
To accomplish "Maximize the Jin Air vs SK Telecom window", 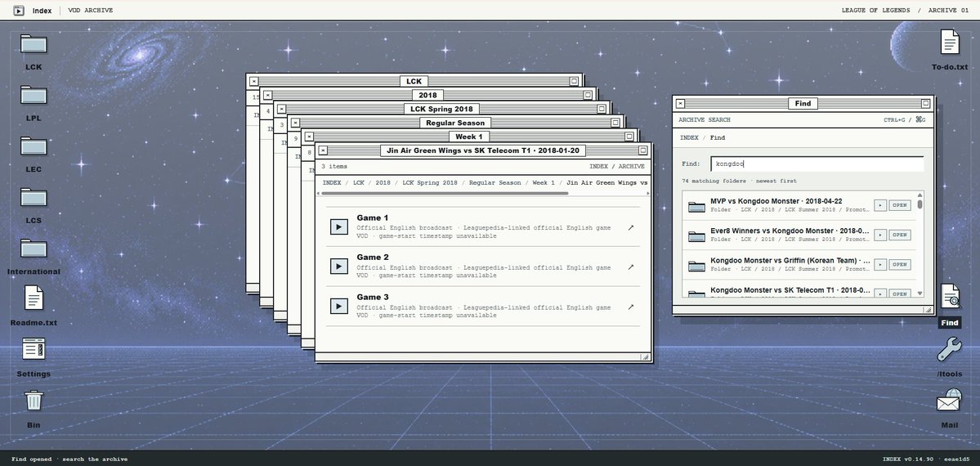I will [643, 150].
